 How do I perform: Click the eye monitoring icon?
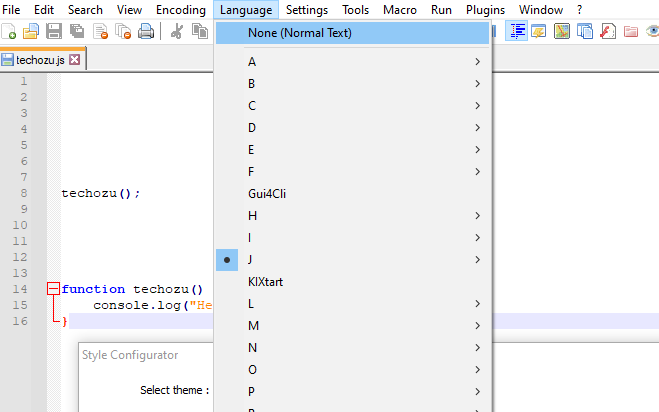tap(653, 32)
